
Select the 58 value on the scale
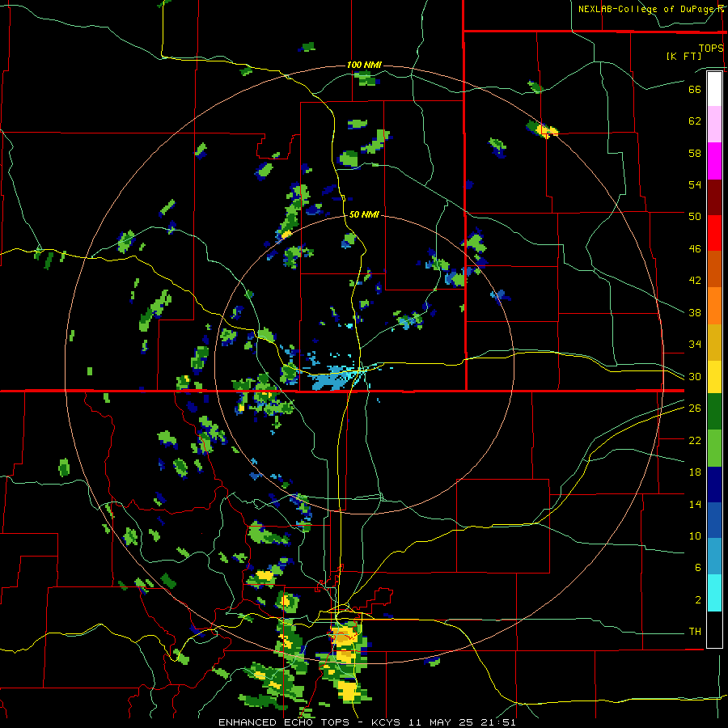tap(695, 153)
